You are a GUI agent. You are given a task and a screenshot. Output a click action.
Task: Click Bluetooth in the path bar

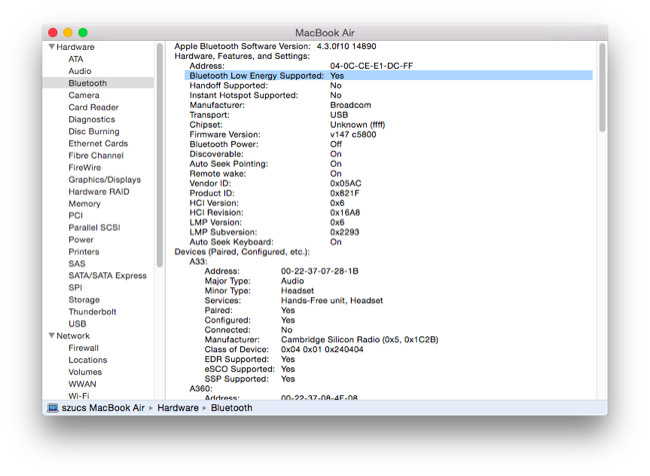point(231,408)
